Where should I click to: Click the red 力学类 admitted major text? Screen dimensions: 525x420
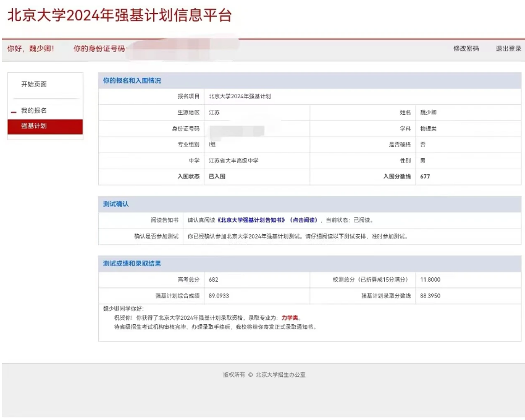click(290, 318)
